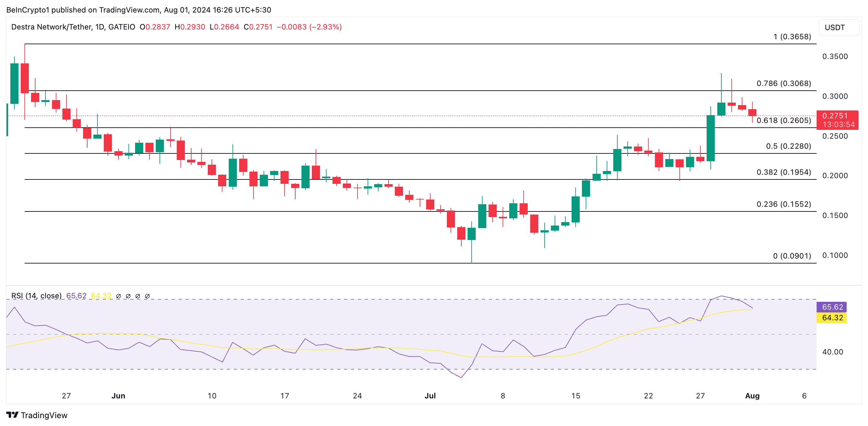Click the Aug marker on date axis
868x426 pixels.
pyautogui.click(x=752, y=396)
